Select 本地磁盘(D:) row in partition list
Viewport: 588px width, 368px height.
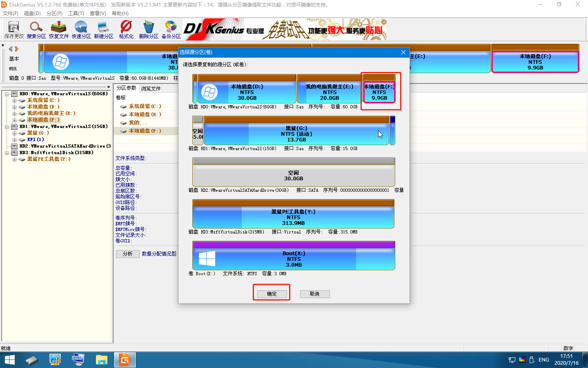coord(145,114)
